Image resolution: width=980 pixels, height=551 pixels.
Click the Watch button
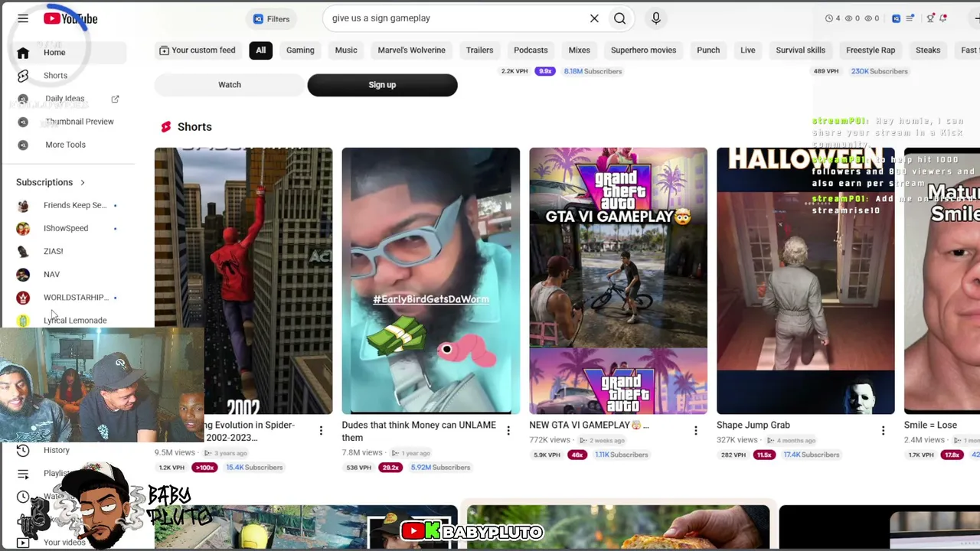(230, 85)
